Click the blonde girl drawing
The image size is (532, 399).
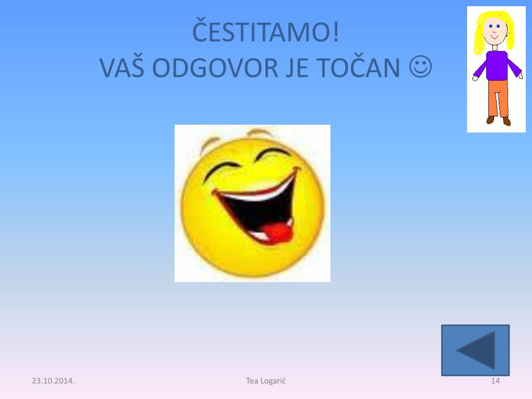pos(496,69)
